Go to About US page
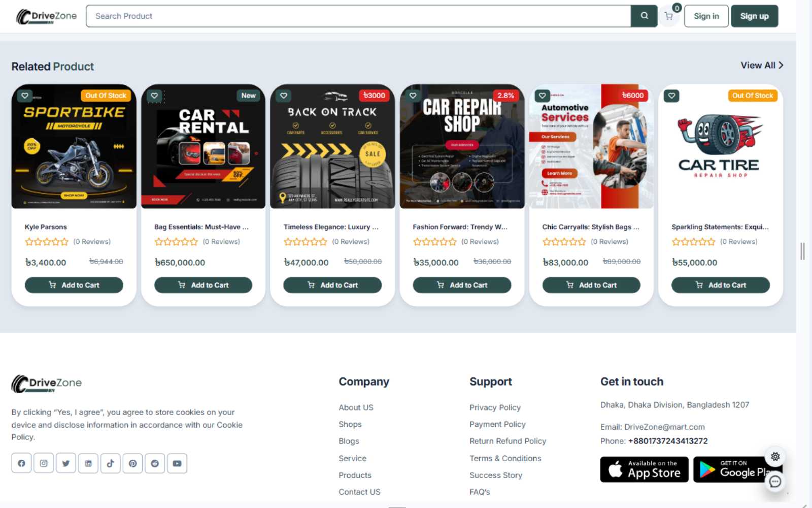The width and height of the screenshot is (812, 508). coord(356,407)
